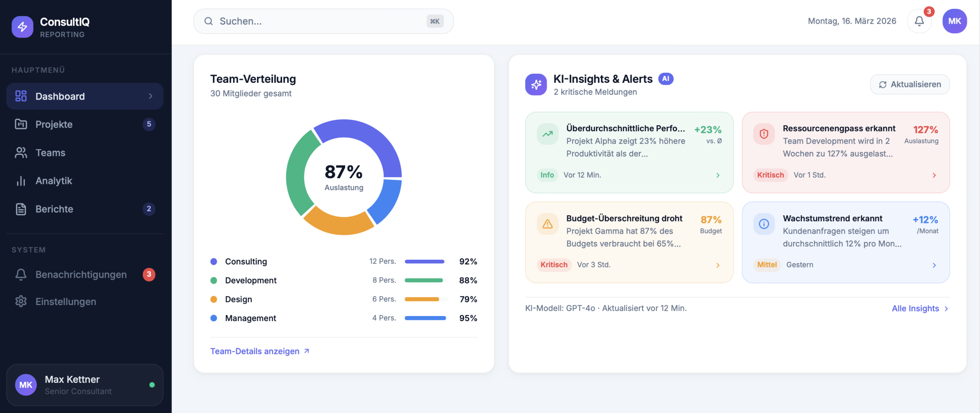
Task: Open the Berichte document icon
Action: 21,209
